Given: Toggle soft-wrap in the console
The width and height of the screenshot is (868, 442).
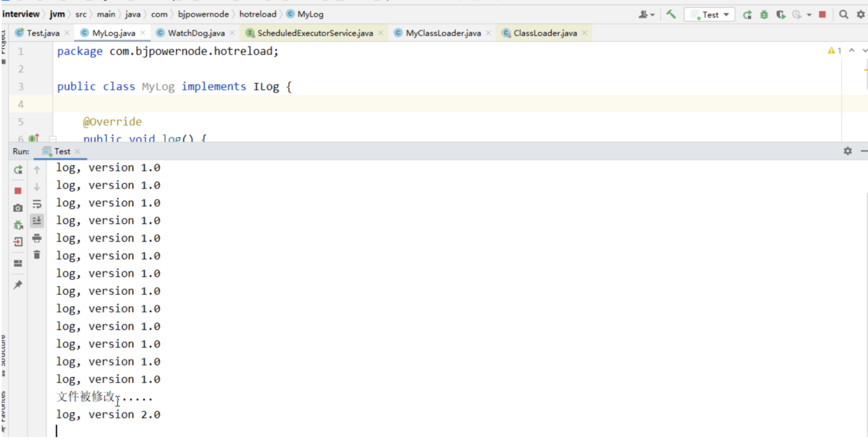Looking at the screenshot, I should (37, 204).
